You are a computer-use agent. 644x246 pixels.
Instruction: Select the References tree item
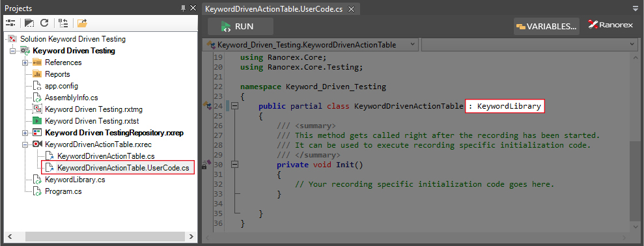(x=63, y=62)
